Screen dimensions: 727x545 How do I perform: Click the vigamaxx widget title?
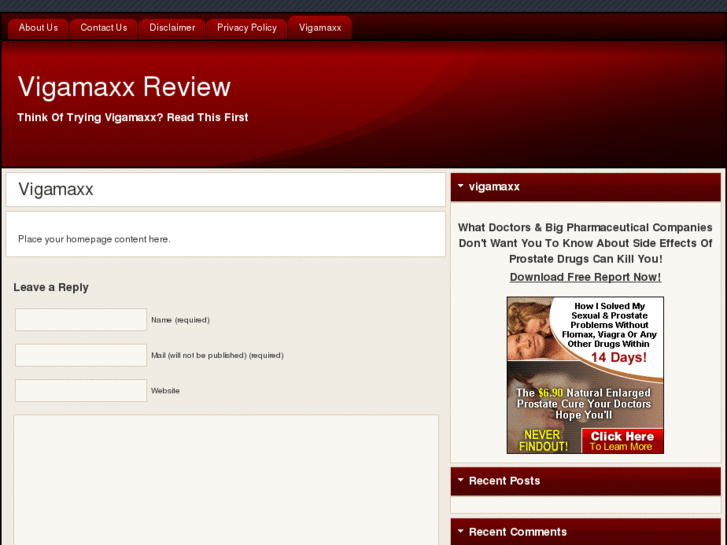(x=494, y=186)
